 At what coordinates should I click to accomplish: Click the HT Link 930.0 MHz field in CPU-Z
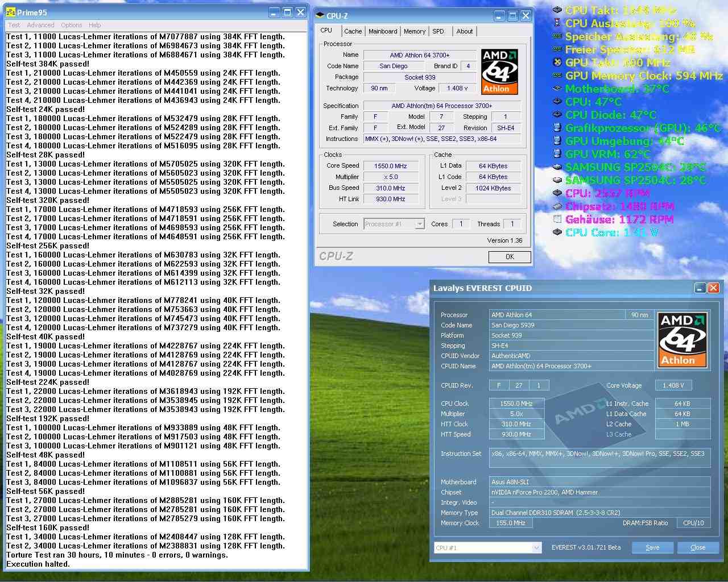coord(391,199)
